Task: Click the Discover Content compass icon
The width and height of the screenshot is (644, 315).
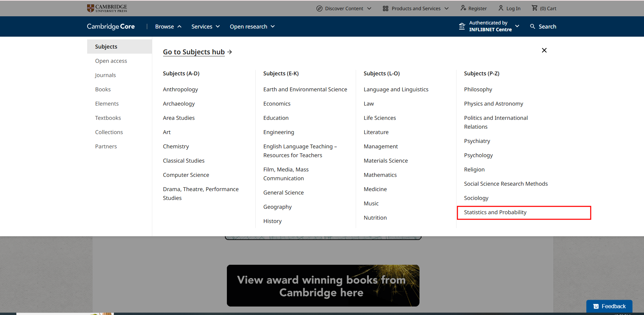Action: coord(319,8)
